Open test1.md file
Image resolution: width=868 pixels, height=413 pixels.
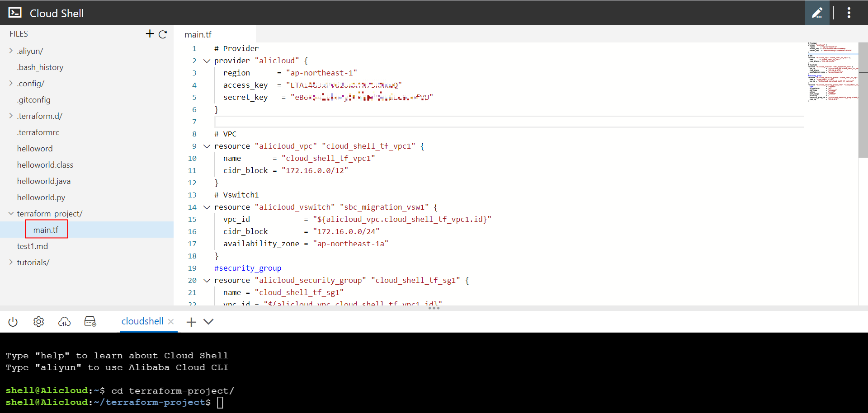point(33,246)
